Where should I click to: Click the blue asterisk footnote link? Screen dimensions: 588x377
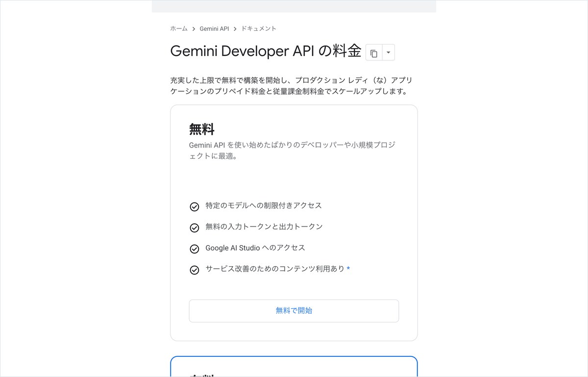tap(348, 269)
